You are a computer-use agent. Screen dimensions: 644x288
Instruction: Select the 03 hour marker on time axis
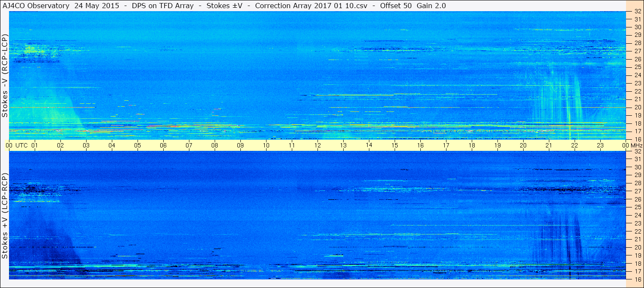click(x=86, y=145)
